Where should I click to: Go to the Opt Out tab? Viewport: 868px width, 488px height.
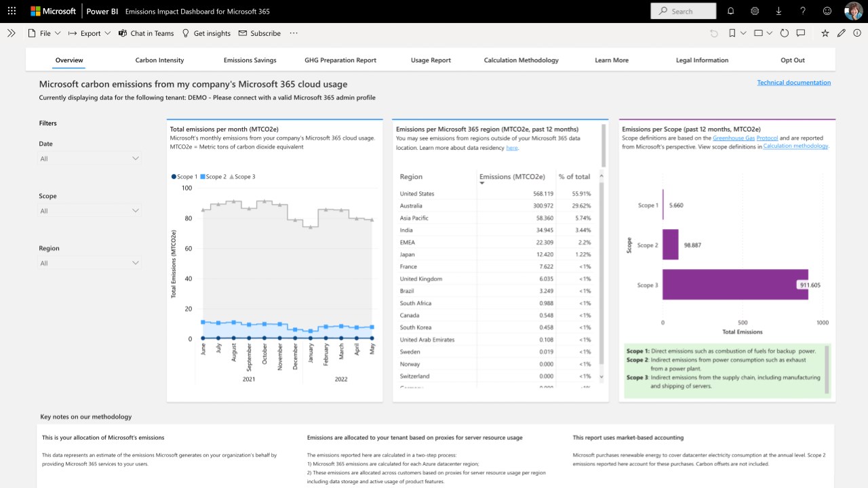pos(793,60)
